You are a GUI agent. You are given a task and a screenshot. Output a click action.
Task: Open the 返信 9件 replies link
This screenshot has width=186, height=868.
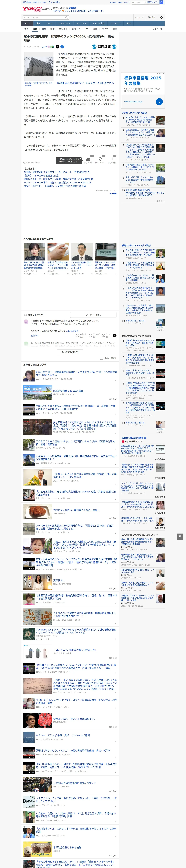click(x=34, y=336)
